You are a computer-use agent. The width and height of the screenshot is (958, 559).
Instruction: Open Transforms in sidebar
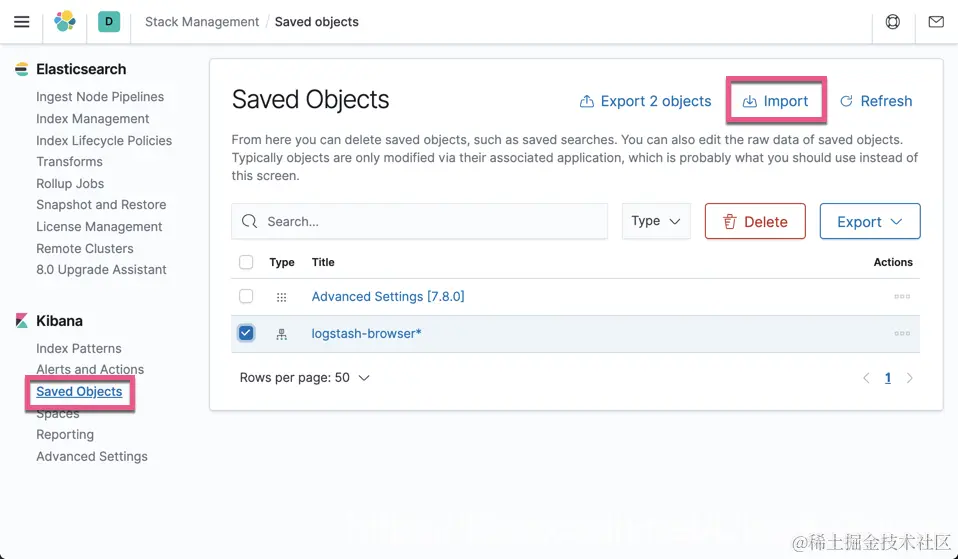[69, 161]
